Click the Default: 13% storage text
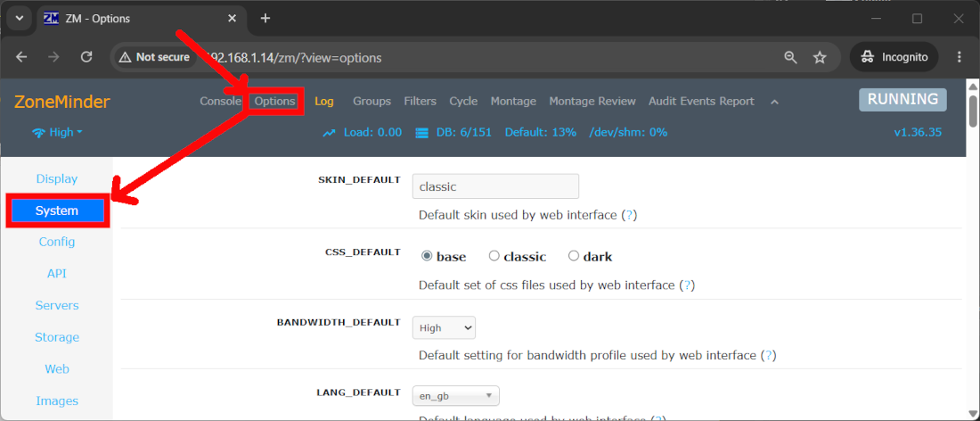 point(541,133)
